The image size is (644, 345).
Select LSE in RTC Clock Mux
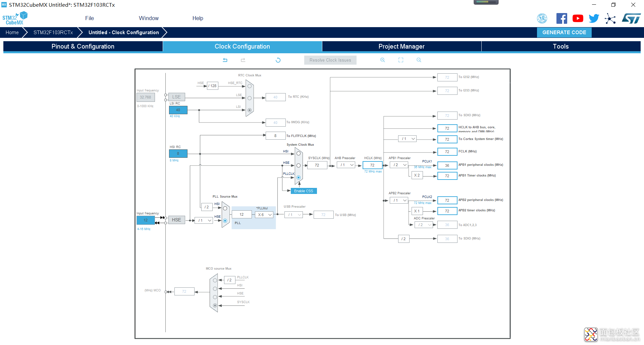[250, 98]
